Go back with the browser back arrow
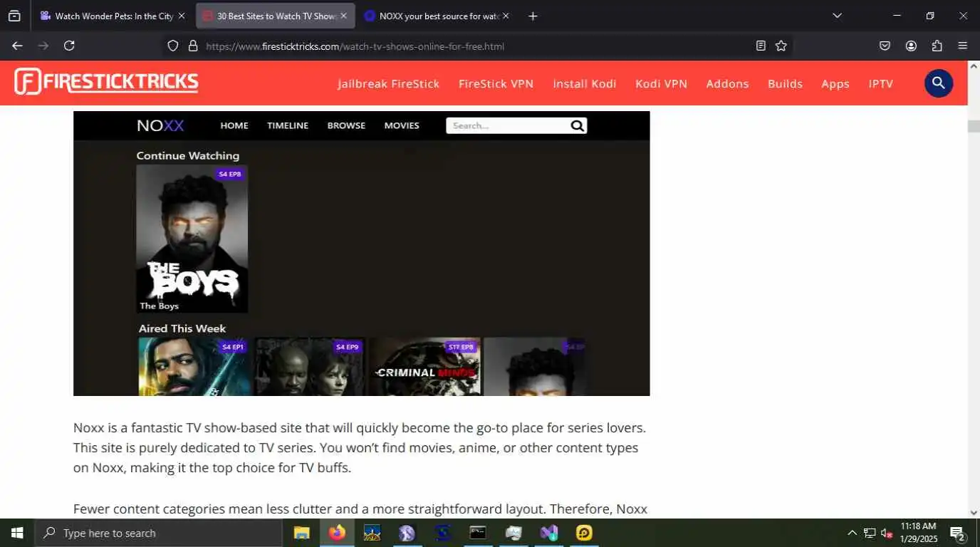The height and width of the screenshot is (547, 980). (17, 46)
